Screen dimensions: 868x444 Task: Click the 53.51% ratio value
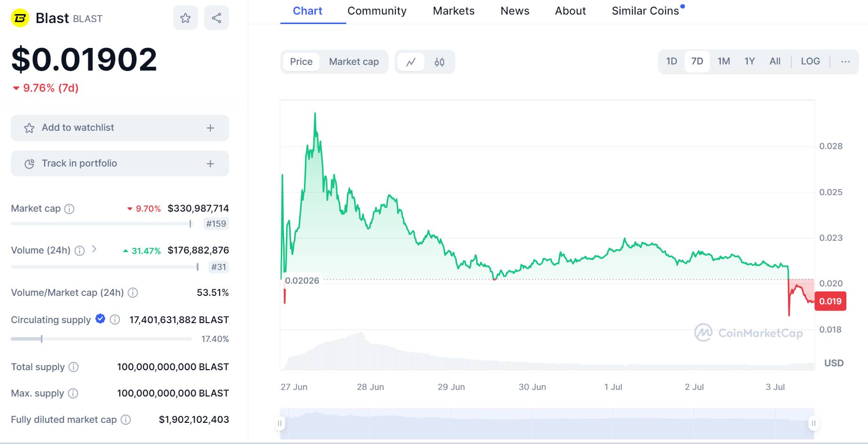click(x=213, y=293)
